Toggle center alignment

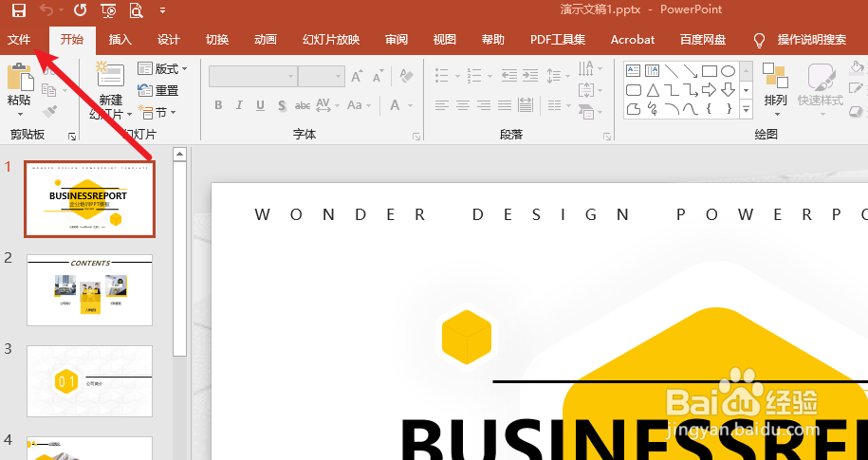pyautogui.click(x=462, y=104)
